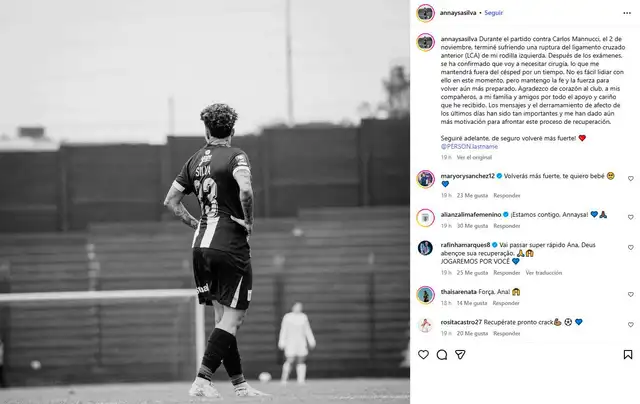Follow annaysasilva with the Seguir link
Screen dimensions: 640x404
click(x=493, y=13)
